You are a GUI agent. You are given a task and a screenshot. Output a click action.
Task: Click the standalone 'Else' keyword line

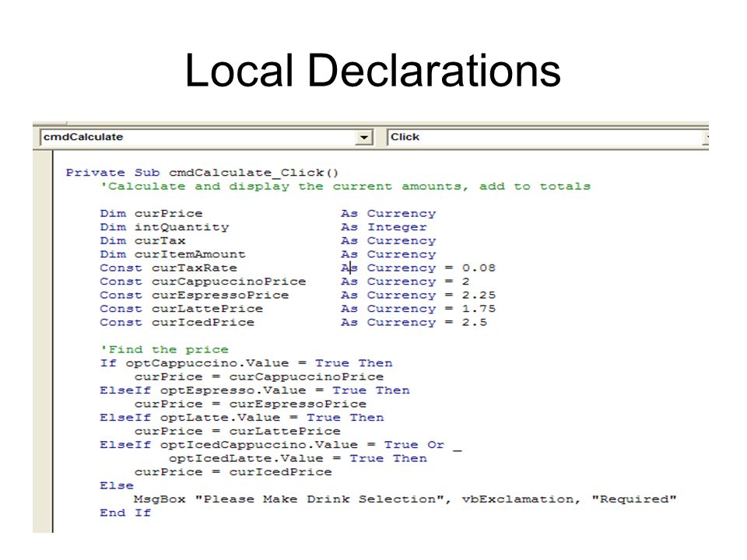coord(117,485)
